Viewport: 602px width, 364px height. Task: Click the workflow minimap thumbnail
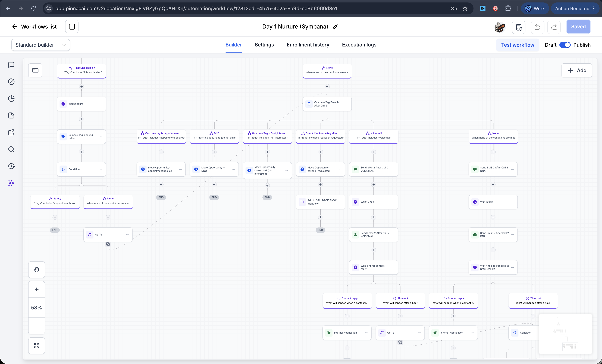[x=565, y=334]
